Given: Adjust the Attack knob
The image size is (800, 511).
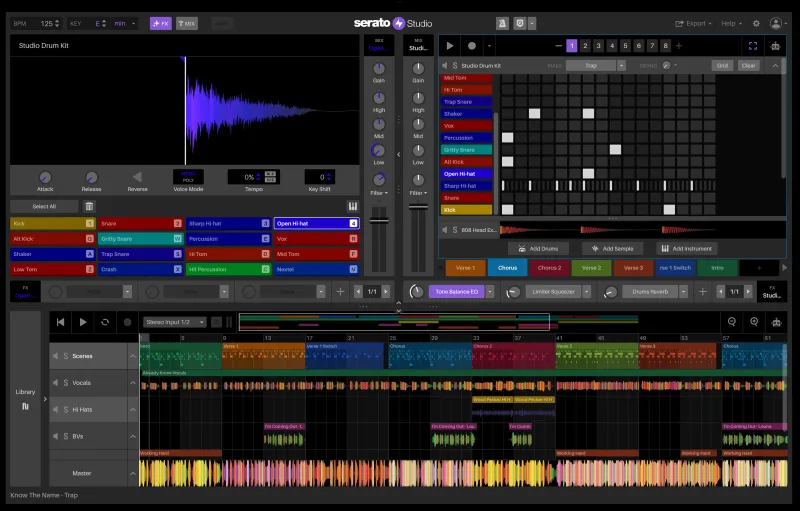Looking at the screenshot, I should tap(45, 177).
